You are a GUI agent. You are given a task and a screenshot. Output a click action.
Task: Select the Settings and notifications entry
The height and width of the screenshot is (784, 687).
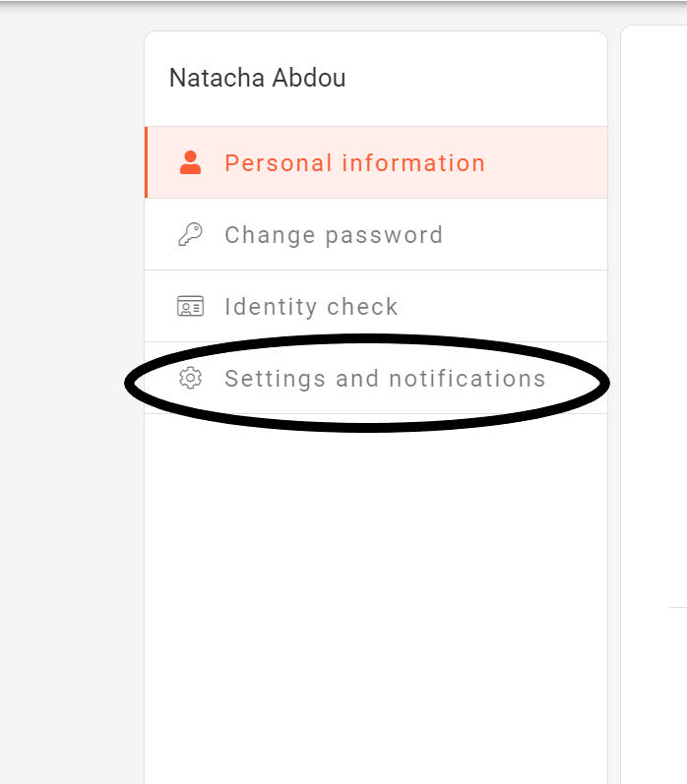385,379
